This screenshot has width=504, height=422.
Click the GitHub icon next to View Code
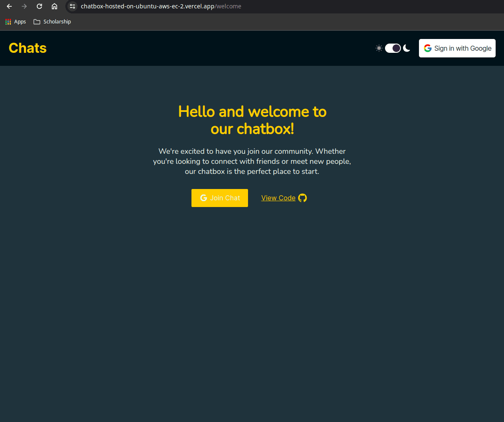(x=302, y=197)
